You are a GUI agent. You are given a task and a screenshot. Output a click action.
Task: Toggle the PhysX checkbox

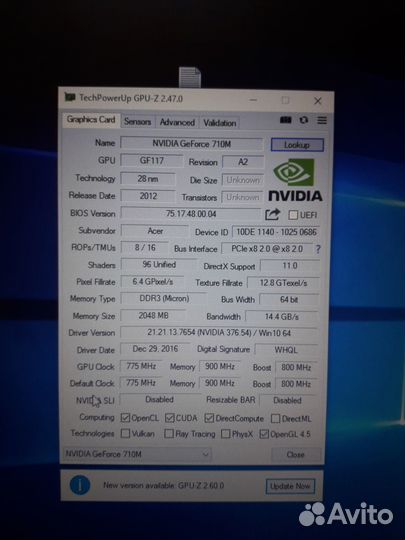coord(226,434)
